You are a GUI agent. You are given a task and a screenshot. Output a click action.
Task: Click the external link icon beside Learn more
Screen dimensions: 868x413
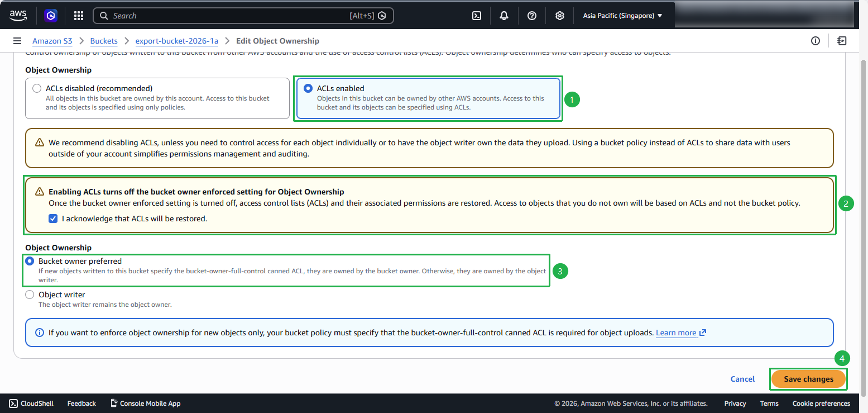click(x=703, y=333)
